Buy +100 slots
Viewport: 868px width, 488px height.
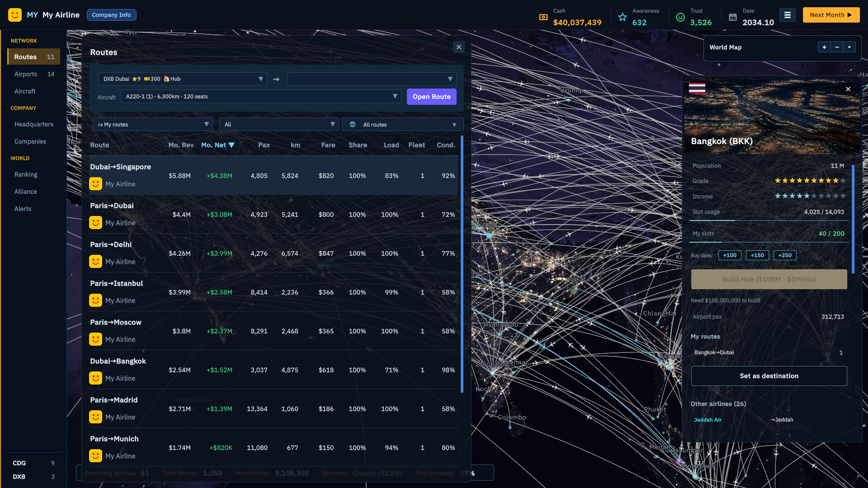730,255
